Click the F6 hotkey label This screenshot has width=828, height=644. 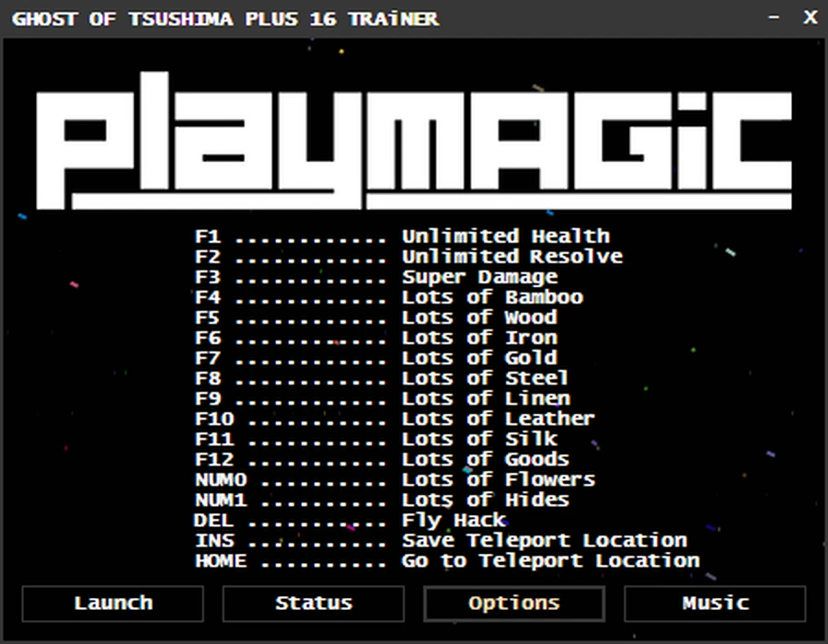[208, 338]
